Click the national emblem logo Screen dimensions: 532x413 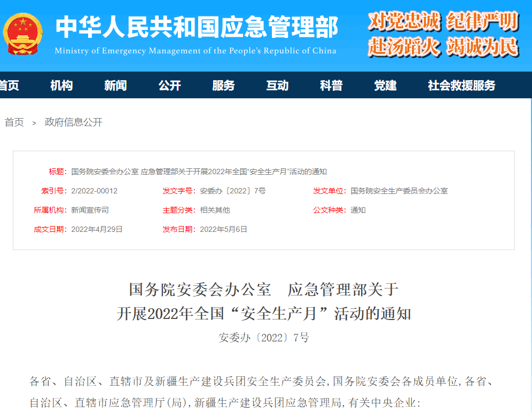point(22,34)
